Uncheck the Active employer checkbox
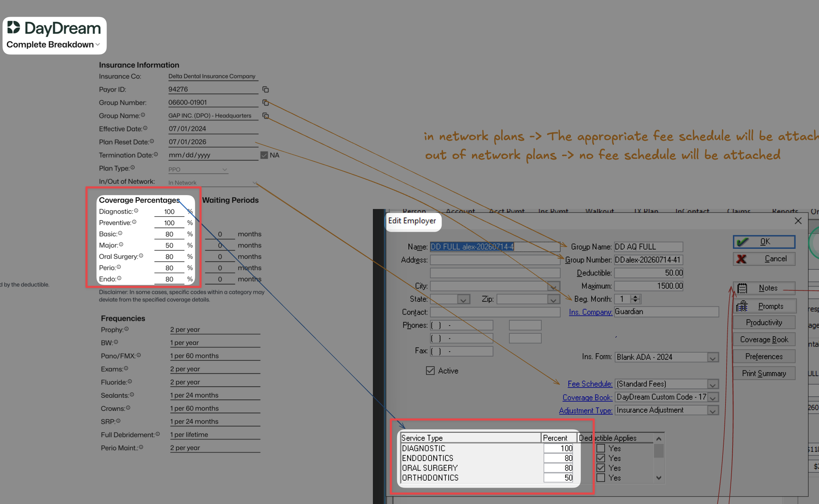The height and width of the screenshot is (504, 819). 430,371
